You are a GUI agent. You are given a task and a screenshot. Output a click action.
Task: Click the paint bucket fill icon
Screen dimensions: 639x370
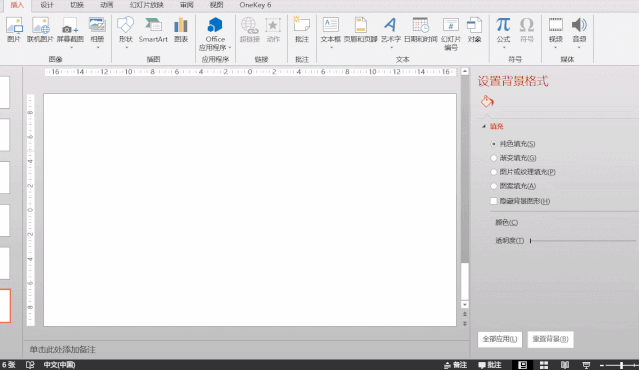click(487, 101)
